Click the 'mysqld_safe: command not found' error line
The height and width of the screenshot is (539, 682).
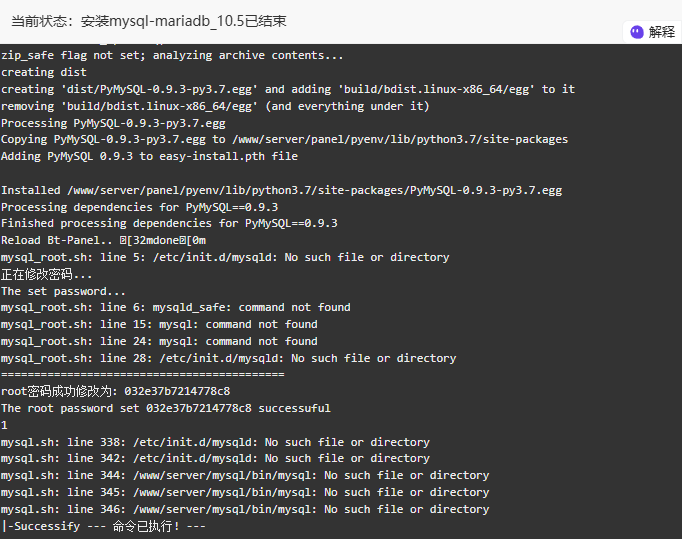point(176,308)
